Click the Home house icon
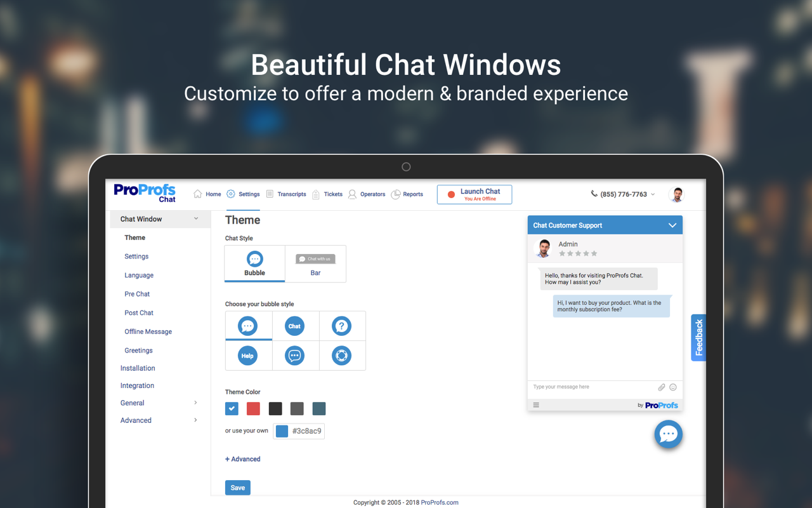 point(198,194)
